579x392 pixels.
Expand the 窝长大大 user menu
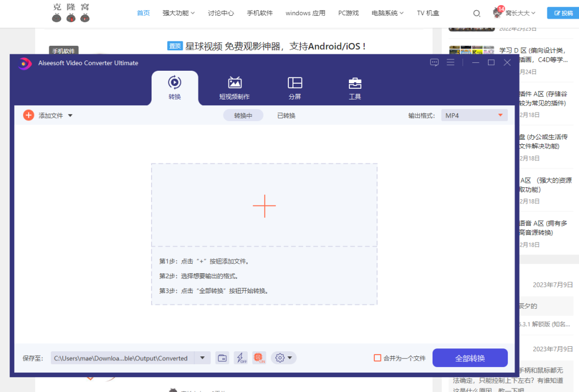(x=520, y=13)
